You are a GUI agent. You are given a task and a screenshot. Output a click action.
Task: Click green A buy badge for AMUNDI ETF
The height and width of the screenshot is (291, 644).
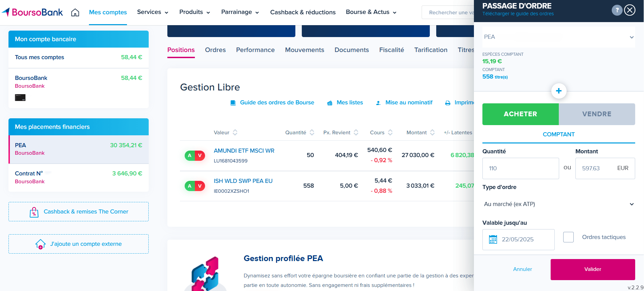(190, 156)
